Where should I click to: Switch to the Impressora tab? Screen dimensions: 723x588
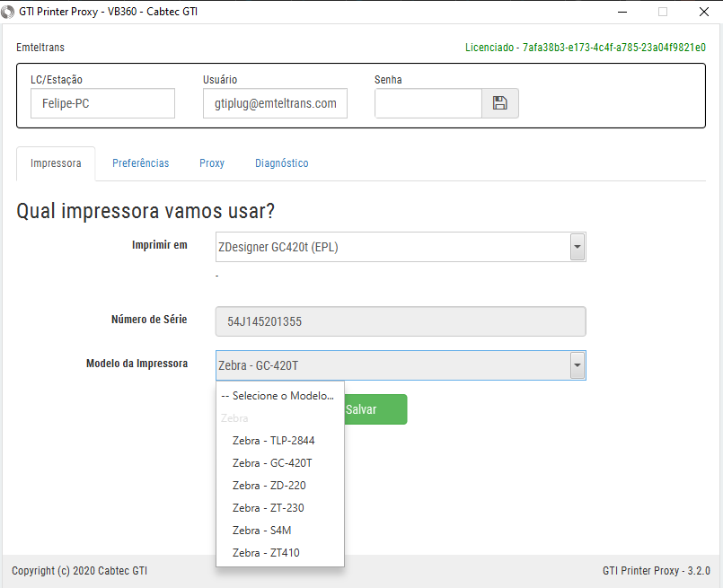tap(56, 163)
